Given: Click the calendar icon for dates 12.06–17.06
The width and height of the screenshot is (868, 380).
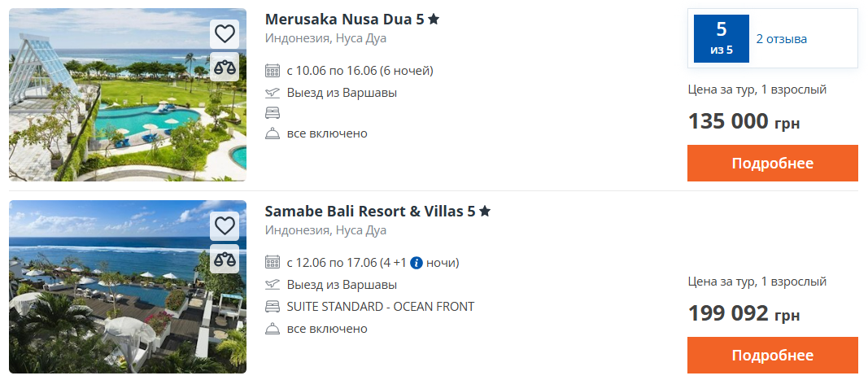Looking at the screenshot, I should point(273,263).
